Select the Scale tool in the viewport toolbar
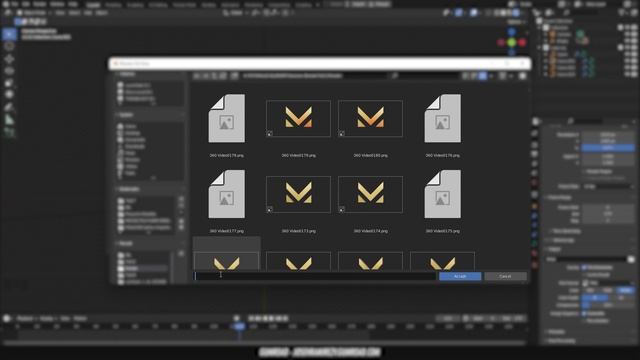This screenshot has height=360, width=640. [x=9, y=83]
